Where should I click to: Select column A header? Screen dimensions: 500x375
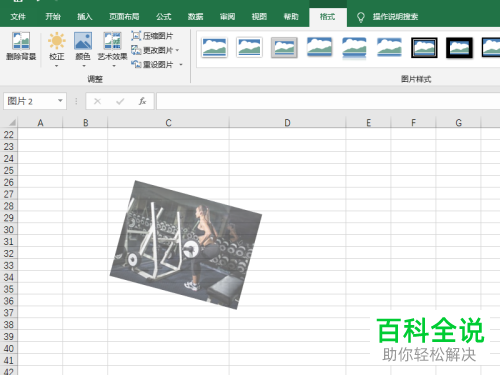(40, 123)
